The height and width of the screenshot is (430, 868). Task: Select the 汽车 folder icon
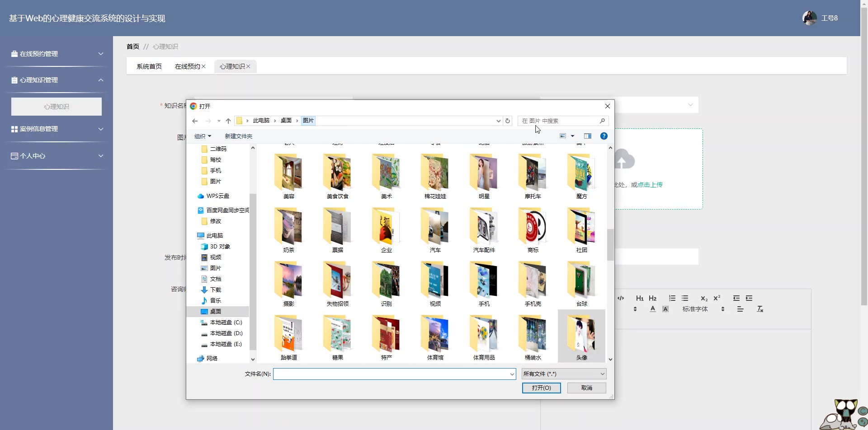pos(435,226)
